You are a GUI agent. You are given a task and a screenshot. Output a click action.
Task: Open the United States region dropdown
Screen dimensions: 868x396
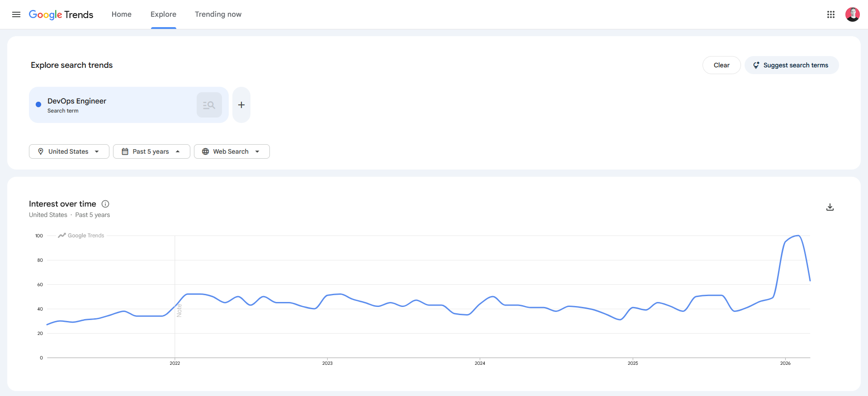pos(69,151)
